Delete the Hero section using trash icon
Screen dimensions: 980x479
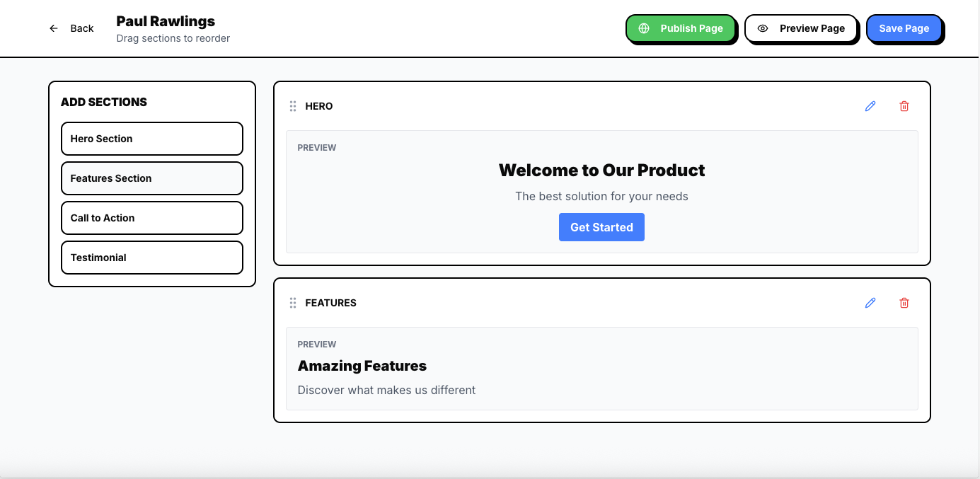[x=904, y=106]
